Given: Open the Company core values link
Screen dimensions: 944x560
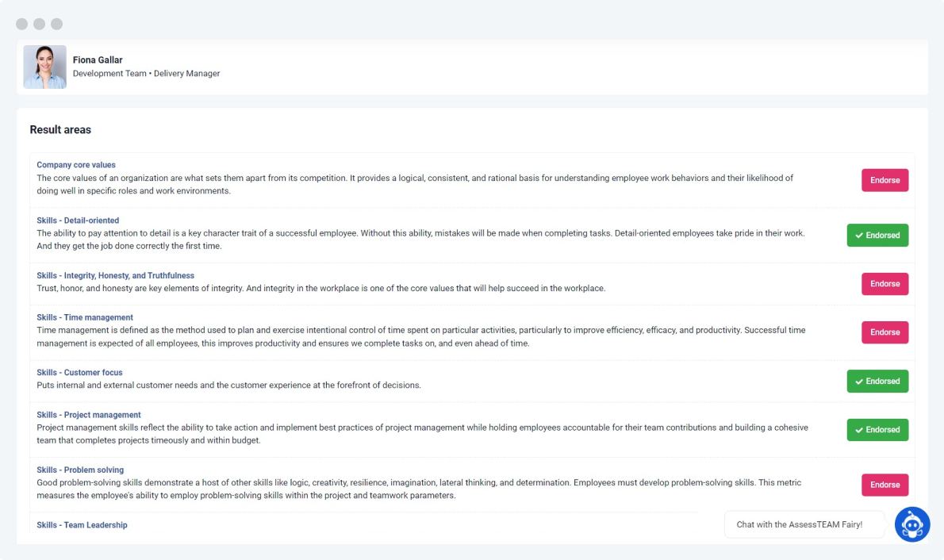Looking at the screenshot, I should coord(76,165).
